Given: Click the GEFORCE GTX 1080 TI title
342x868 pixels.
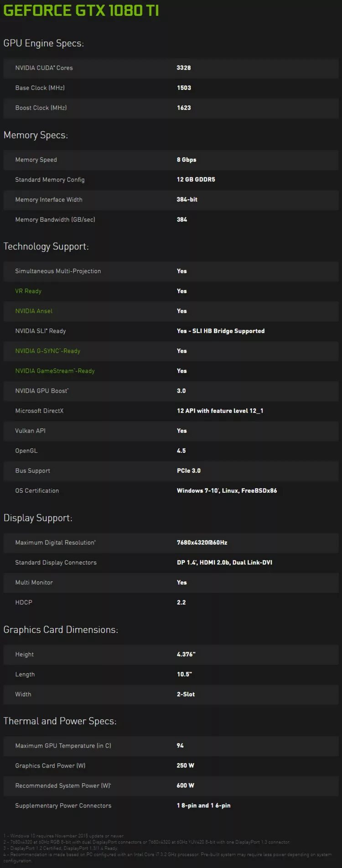Looking at the screenshot, I should 81,10.
